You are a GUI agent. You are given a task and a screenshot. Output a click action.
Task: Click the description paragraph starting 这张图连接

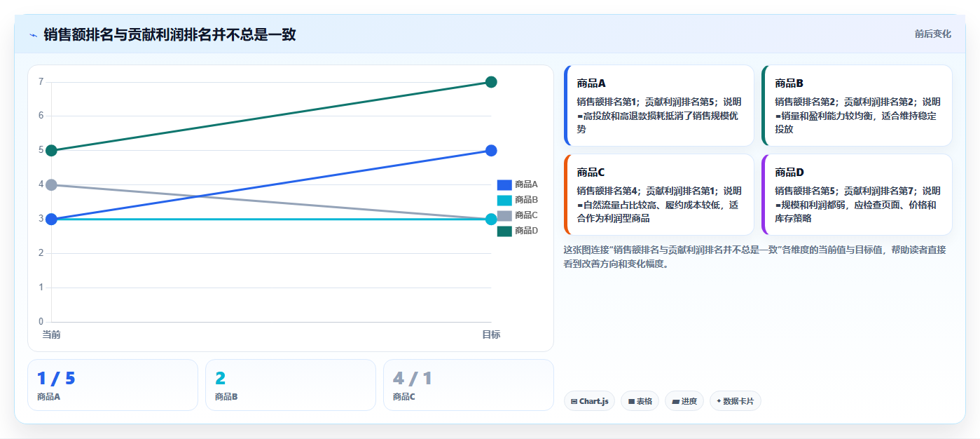[754, 257]
